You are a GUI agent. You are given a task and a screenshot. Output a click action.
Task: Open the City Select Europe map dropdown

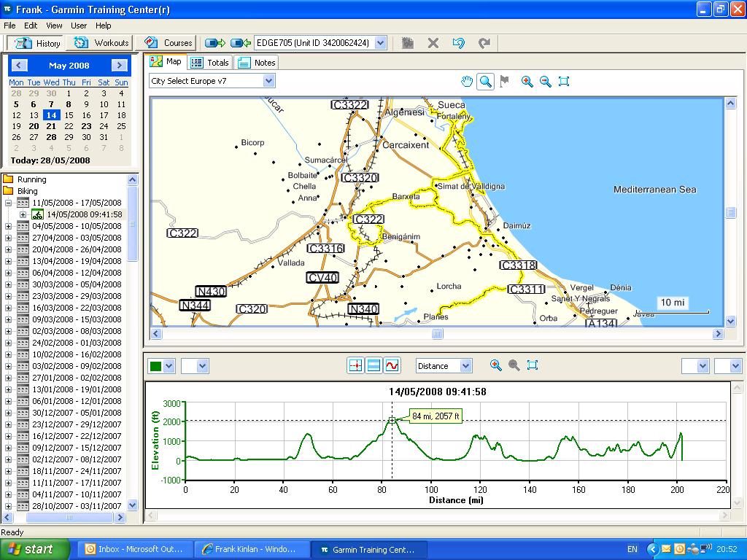(268, 81)
